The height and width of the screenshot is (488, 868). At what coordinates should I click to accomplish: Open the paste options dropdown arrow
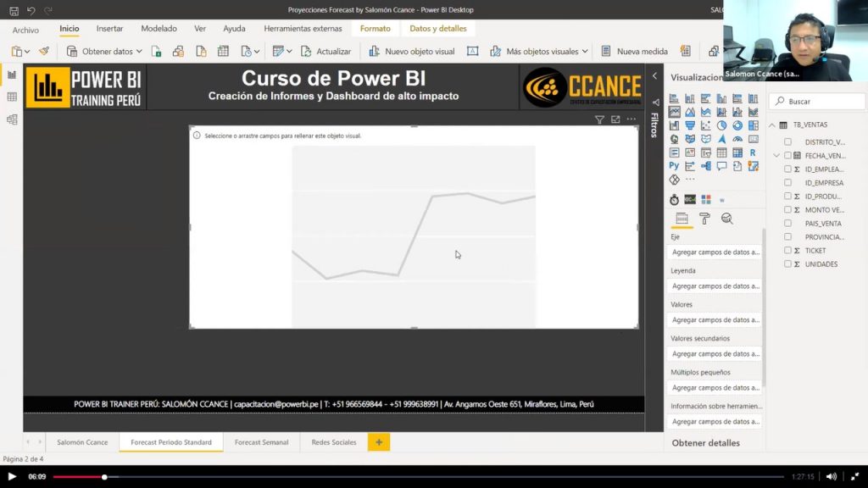[x=26, y=52]
